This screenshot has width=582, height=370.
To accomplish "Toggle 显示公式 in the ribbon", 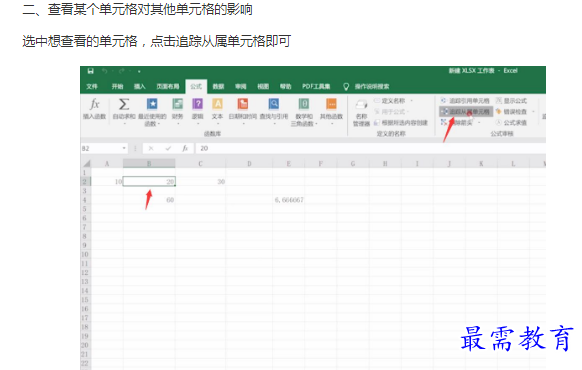I will click(511, 101).
